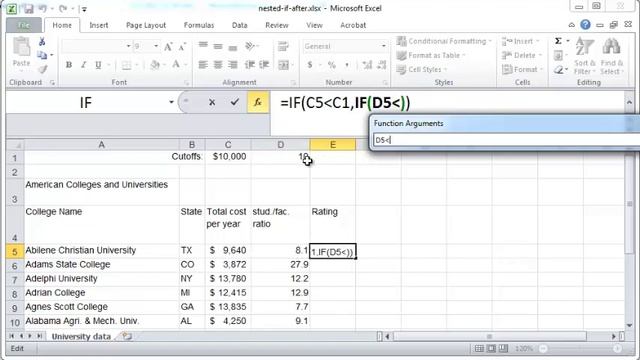
Task: Expand the formula bar chevron
Action: pos(629,102)
